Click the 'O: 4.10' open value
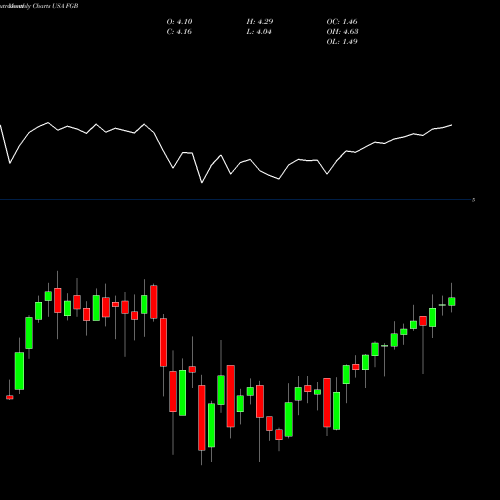This screenshot has width=500, height=500. pyautogui.click(x=179, y=22)
